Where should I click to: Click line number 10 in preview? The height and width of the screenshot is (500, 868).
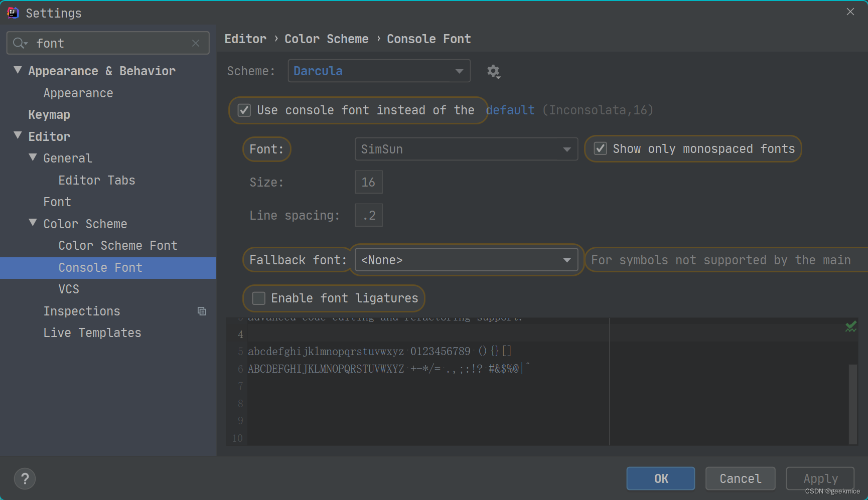pyautogui.click(x=237, y=438)
